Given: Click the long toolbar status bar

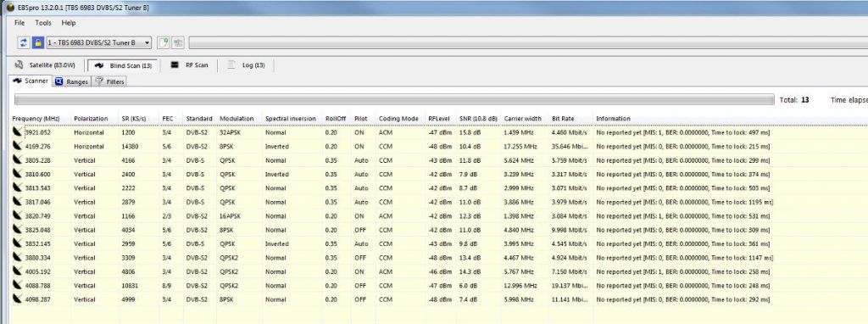Looking at the screenshot, I should (528, 42).
